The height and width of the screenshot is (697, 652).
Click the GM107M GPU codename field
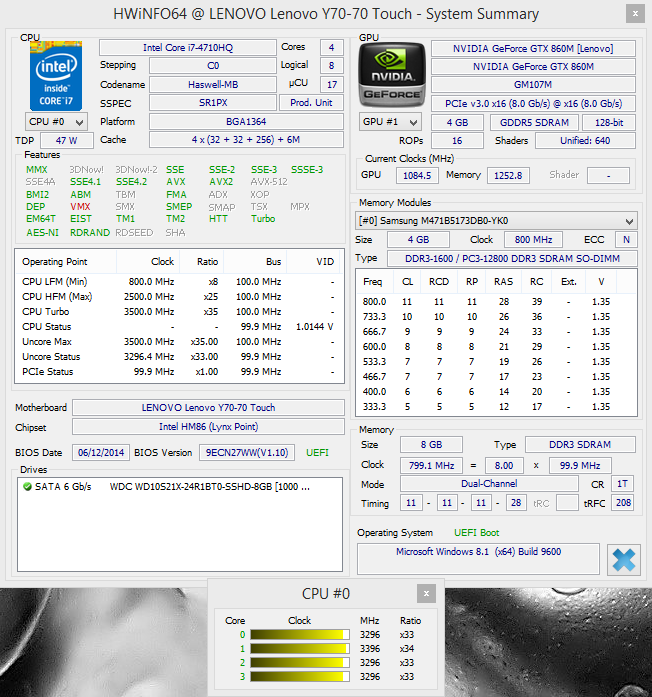[533, 84]
